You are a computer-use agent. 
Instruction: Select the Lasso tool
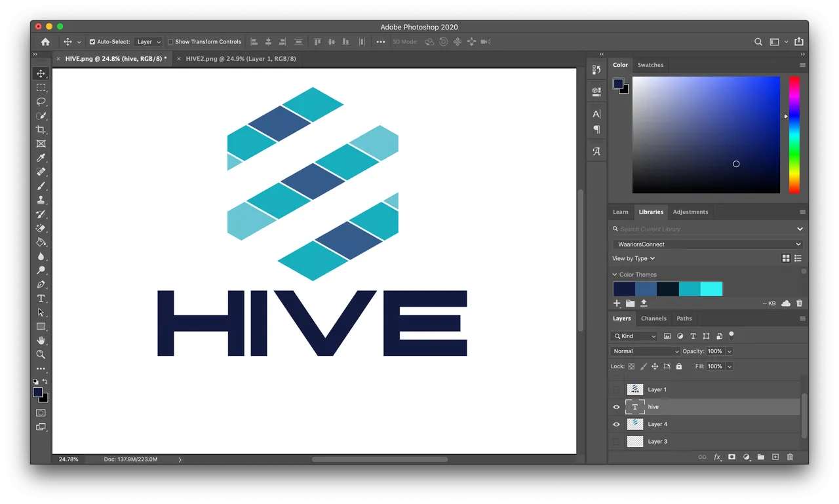point(41,102)
